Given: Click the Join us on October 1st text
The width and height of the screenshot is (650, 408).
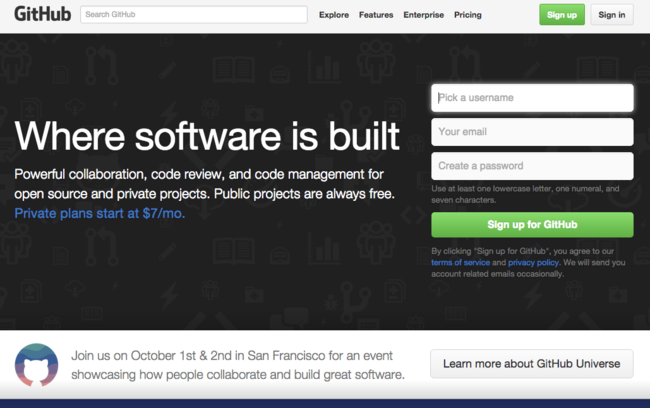Looking at the screenshot, I should click(x=238, y=365).
